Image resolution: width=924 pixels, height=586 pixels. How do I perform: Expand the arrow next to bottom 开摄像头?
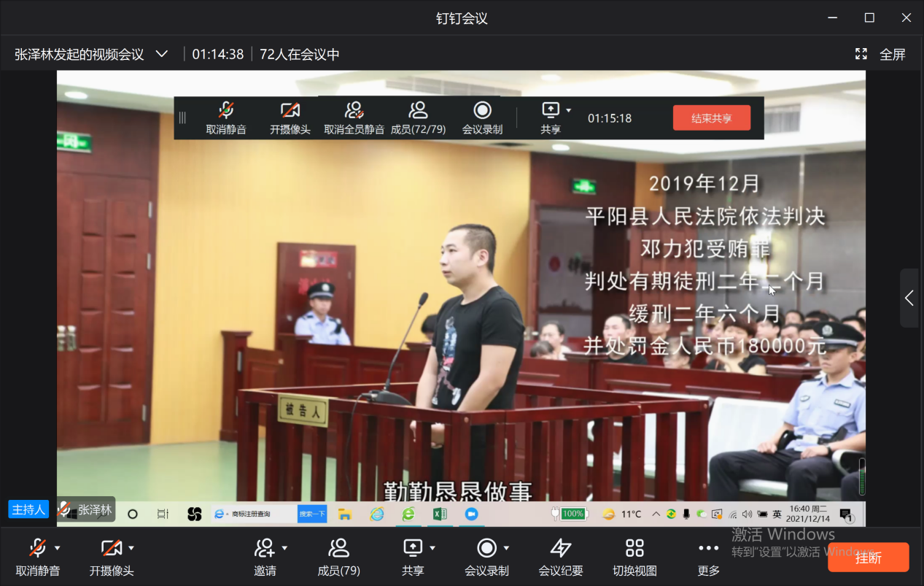(x=131, y=548)
